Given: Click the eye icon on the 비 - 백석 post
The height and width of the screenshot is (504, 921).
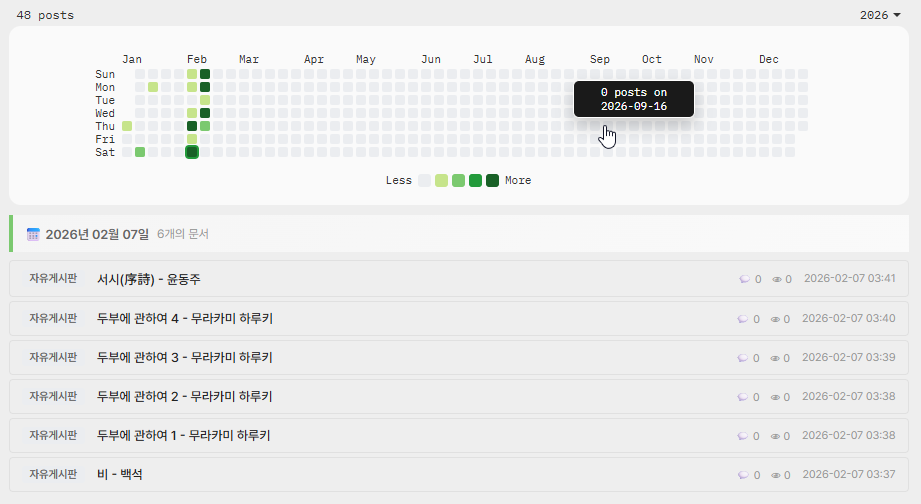Looking at the screenshot, I should click(777, 475).
